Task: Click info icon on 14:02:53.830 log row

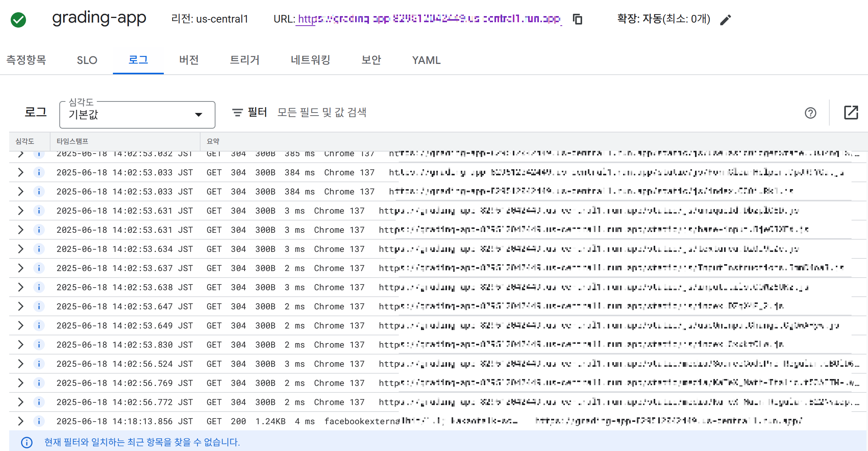Action: [x=39, y=345]
